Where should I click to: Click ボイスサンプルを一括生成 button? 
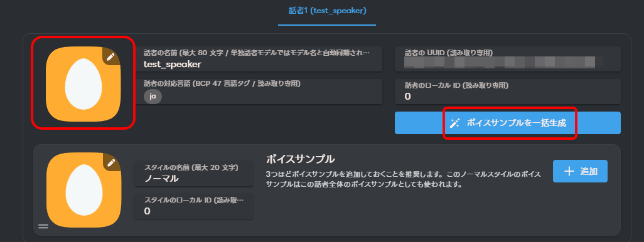tap(508, 123)
